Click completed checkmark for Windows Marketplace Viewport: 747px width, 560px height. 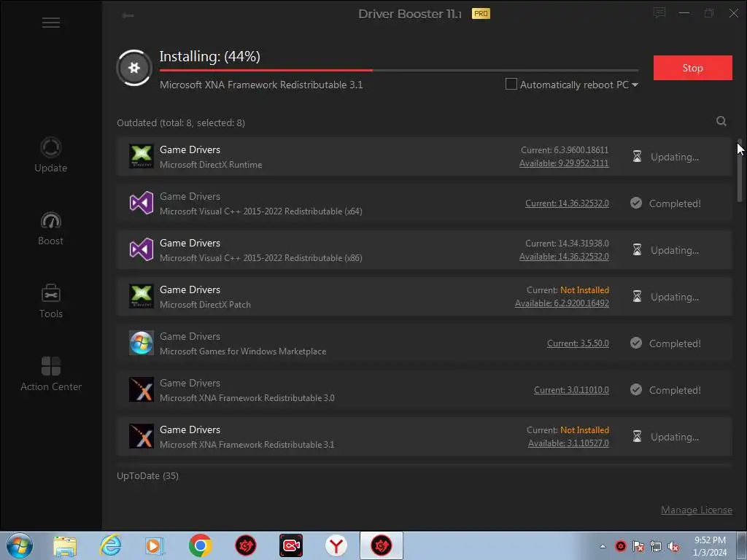[636, 343]
